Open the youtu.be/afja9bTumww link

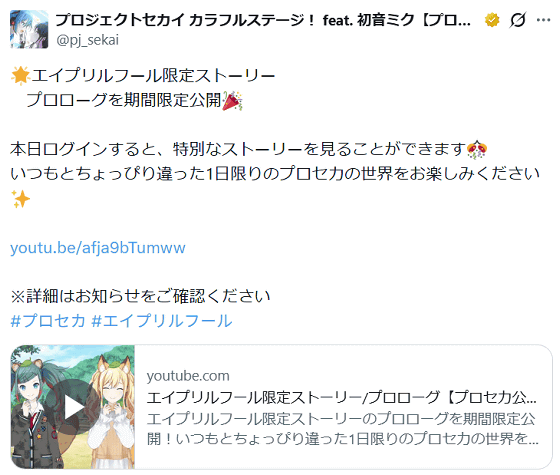pyautogui.click(x=98, y=248)
